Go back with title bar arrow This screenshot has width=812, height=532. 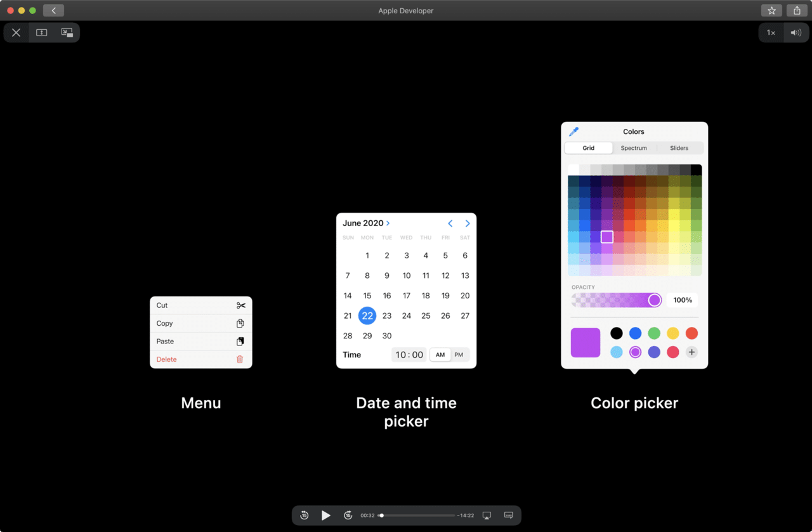coord(53,11)
